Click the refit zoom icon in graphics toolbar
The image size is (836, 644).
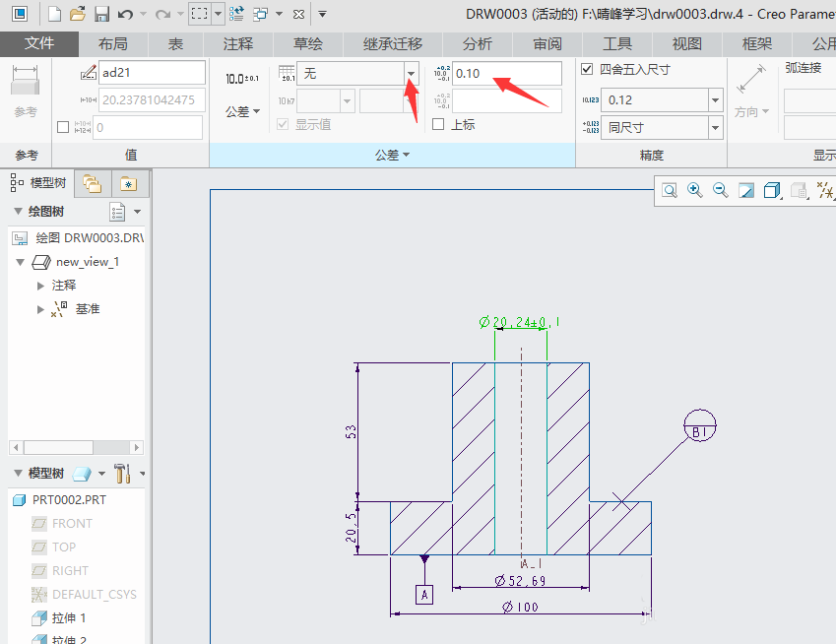[670, 190]
